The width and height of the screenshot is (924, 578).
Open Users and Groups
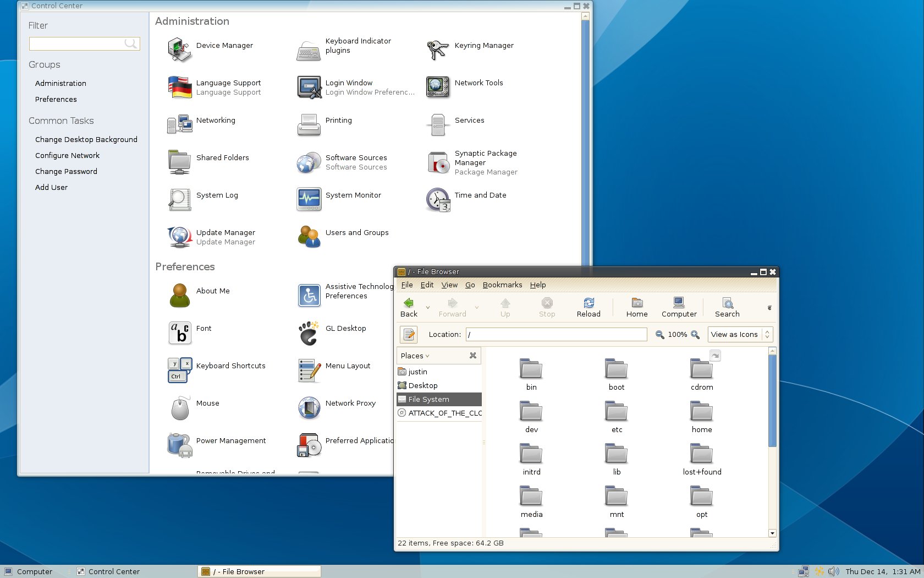343,236
